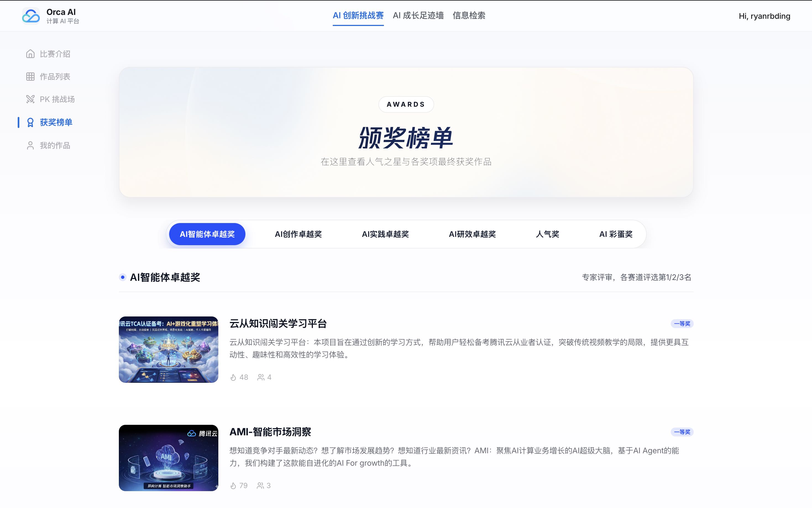Open the 比赛介绍 home icon
812x508 pixels.
[30, 54]
